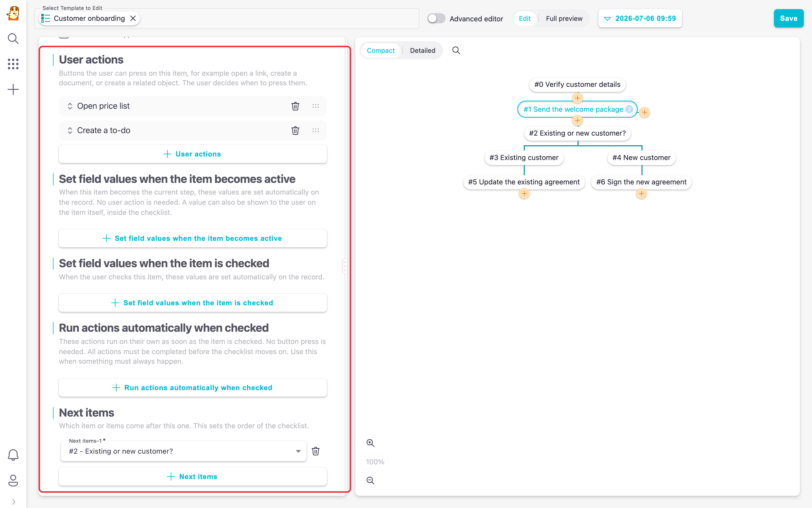Click badge 2 on Send the welcome package
This screenshot has width=812, height=508.
(629, 109)
